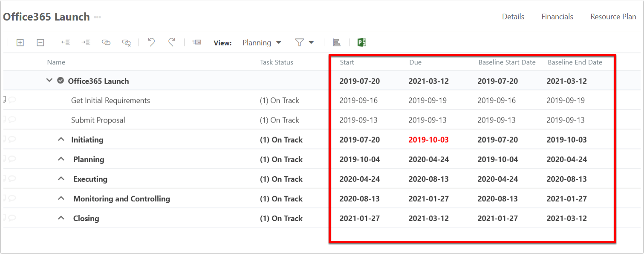Screen dimensions: 644x254
Task: Select the Initiating phase name
Action: pyautogui.click(x=87, y=140)
